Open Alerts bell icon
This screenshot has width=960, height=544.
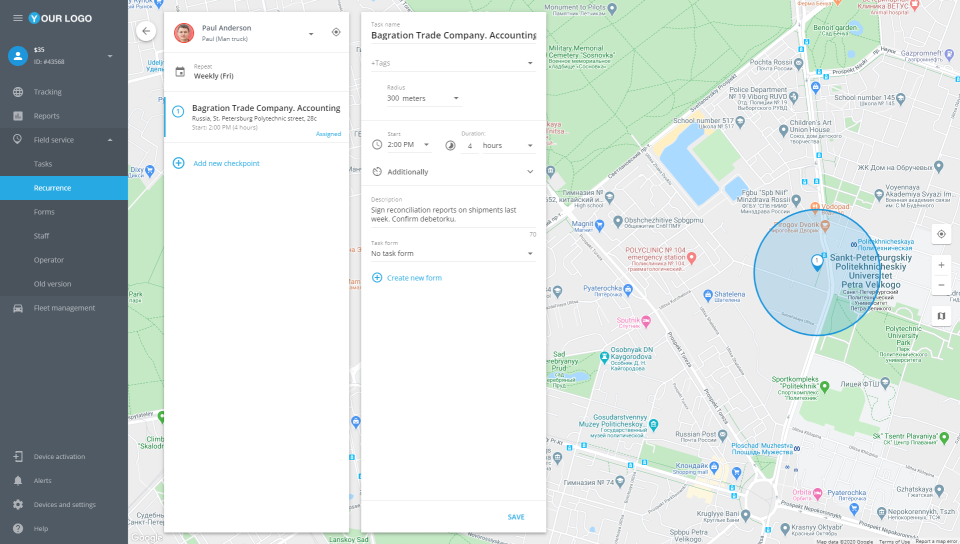coord(18,480)
